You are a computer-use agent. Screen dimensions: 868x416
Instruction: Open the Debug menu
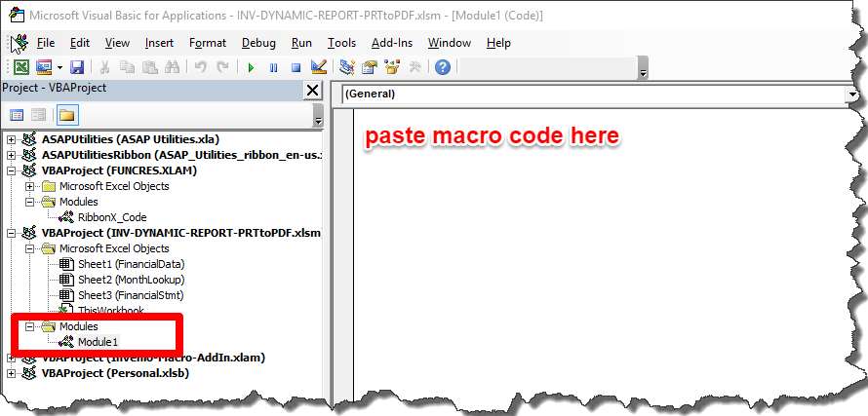point(258,43)
